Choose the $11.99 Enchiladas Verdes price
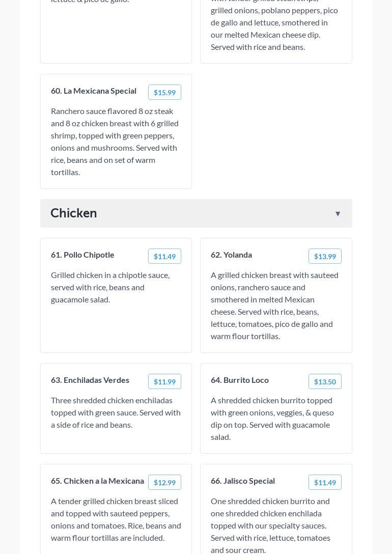Screen dimensions: 392x554 (164, 381)
